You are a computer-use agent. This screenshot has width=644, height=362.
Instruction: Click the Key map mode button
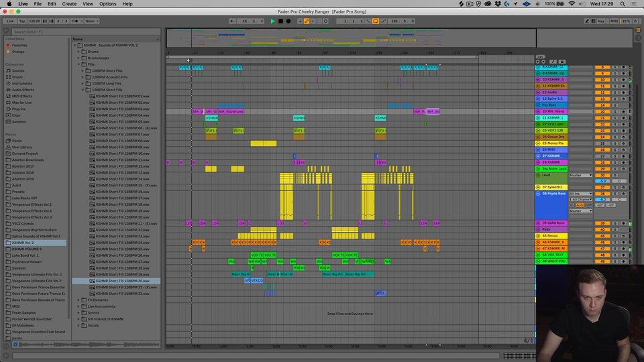601,21
